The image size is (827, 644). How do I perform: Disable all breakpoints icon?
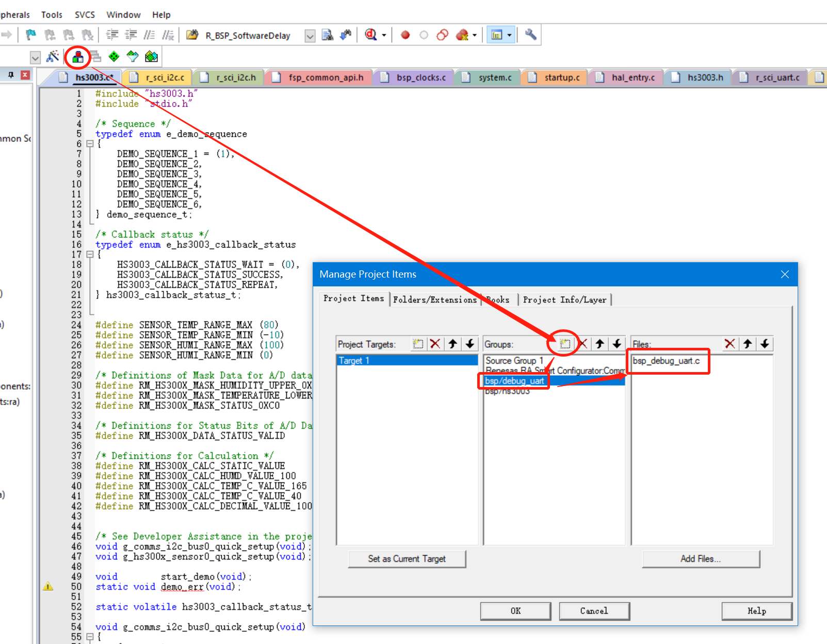(442, 35)
